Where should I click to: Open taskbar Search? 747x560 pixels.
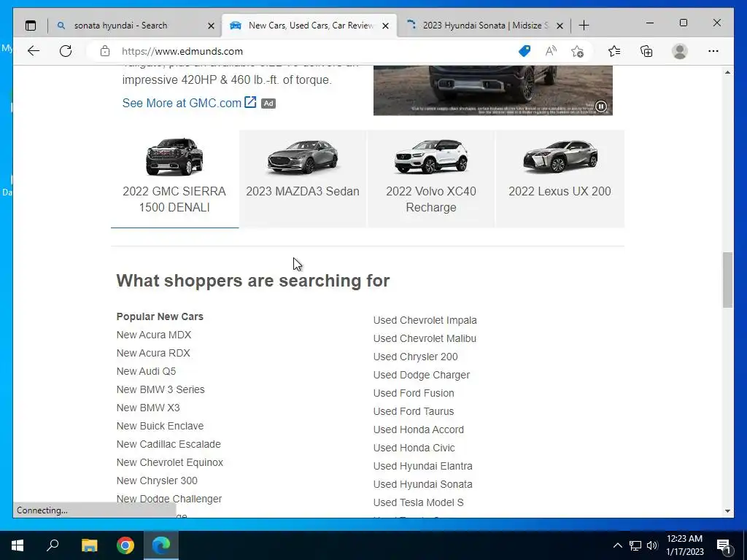[x=53, y=545]
